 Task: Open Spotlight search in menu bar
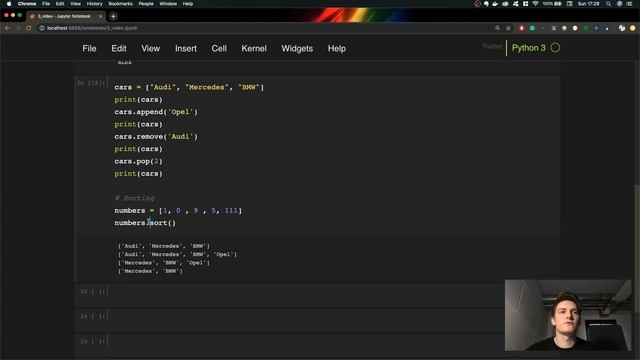point(609,4)
